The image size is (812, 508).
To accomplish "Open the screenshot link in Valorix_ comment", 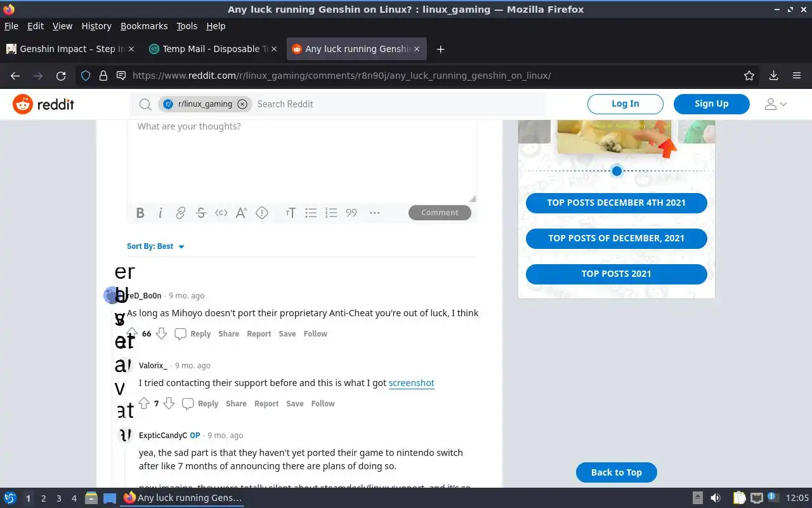I will (x=412, y=383).
